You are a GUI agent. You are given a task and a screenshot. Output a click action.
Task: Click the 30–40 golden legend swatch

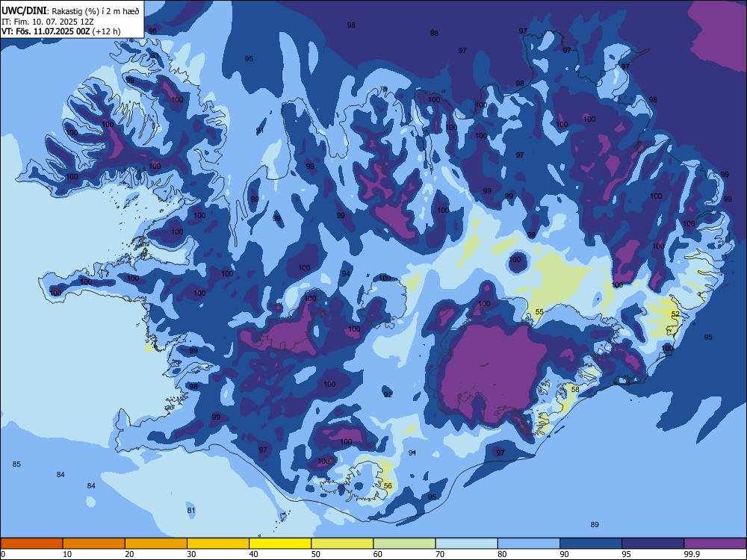pos(218,544)
